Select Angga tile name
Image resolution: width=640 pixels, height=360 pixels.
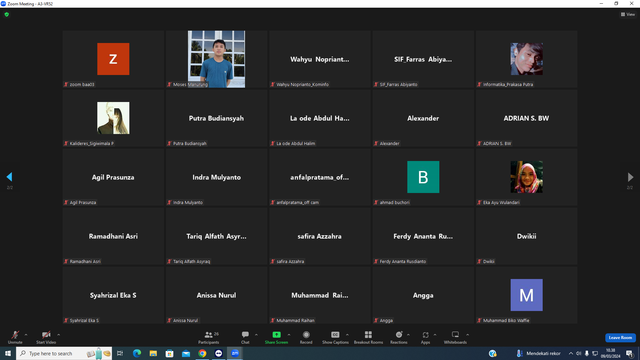click(x=423, y=295)
